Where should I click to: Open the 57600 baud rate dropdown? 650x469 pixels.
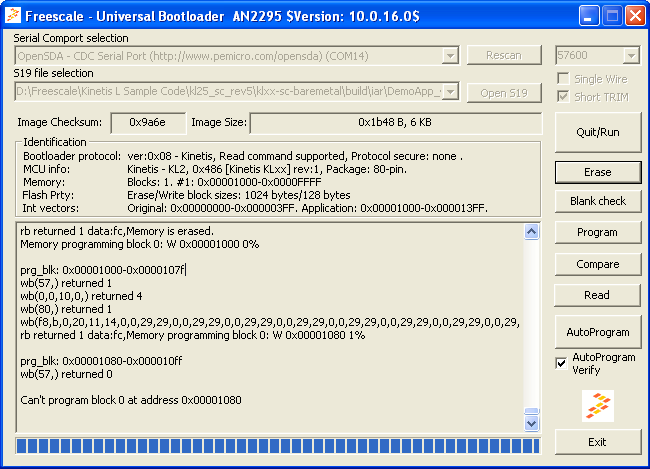pyautogui.click(x=631, y=56)
